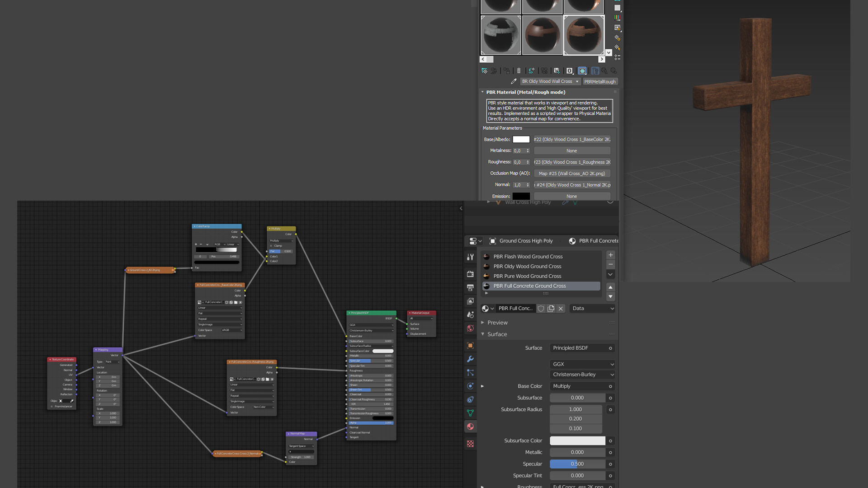
Task: Click the trash icon in the material editor toolbar
Action: [519, 70]
